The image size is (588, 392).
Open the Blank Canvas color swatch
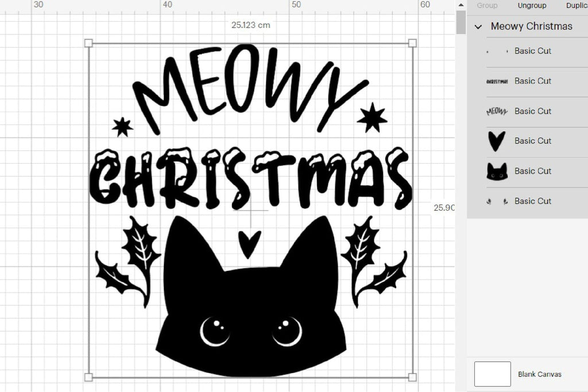click(492, 374)
